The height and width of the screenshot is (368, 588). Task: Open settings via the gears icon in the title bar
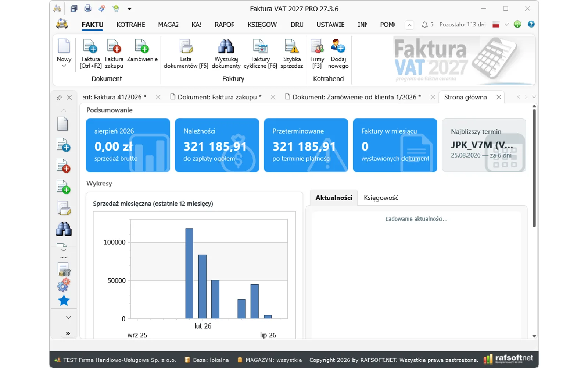click(x=102, y=8)
